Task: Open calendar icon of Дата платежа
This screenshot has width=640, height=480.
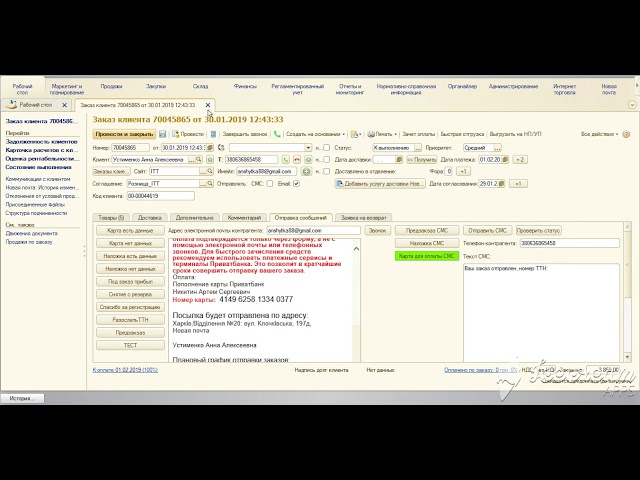Action: click(505, 160)
